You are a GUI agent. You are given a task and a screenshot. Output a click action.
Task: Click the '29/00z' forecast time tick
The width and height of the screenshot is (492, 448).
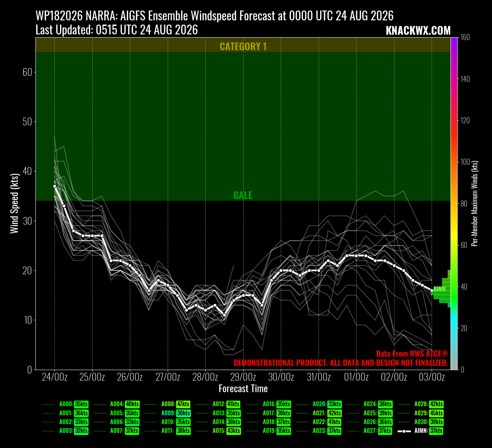243,377
